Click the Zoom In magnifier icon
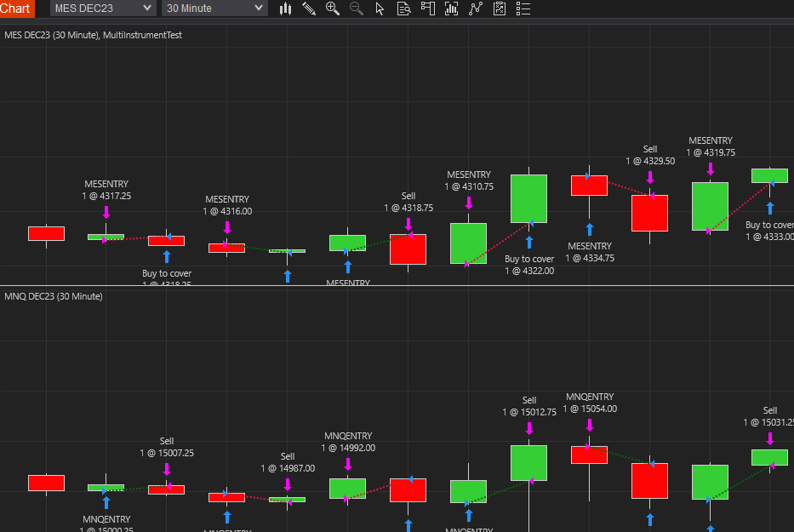Image resolution: width=794 pixels, height=532 pixels. (x=333, y=9)
